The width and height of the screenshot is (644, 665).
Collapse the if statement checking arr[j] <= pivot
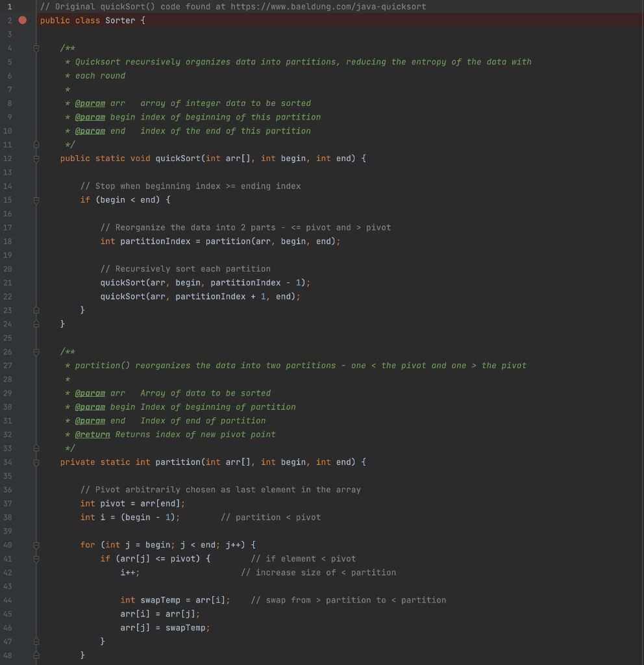tap(36, 558)
